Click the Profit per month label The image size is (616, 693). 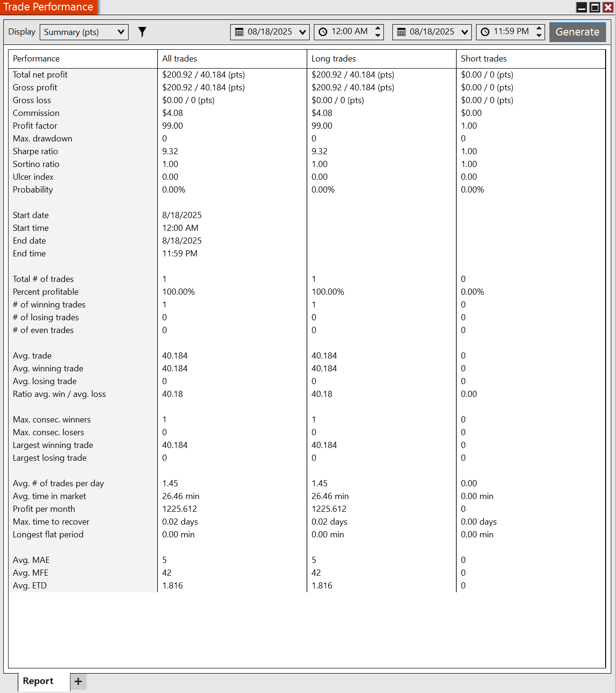44,509
